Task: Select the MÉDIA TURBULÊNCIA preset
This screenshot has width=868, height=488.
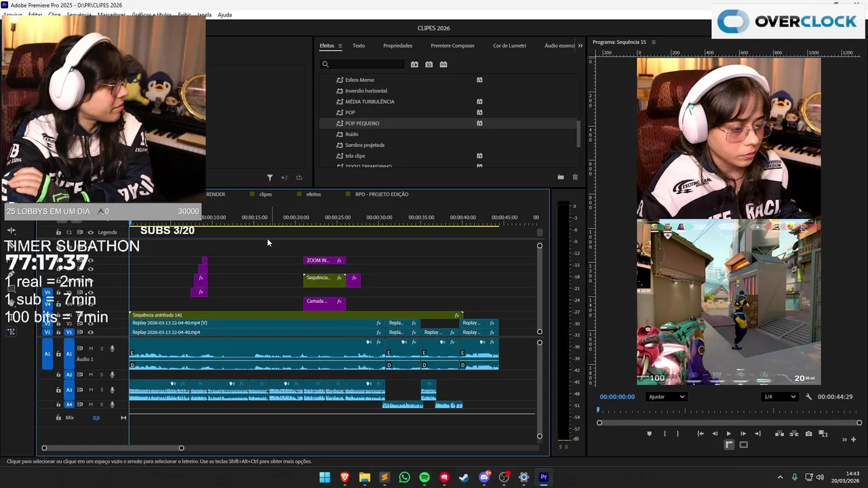Action: point(370,102)
